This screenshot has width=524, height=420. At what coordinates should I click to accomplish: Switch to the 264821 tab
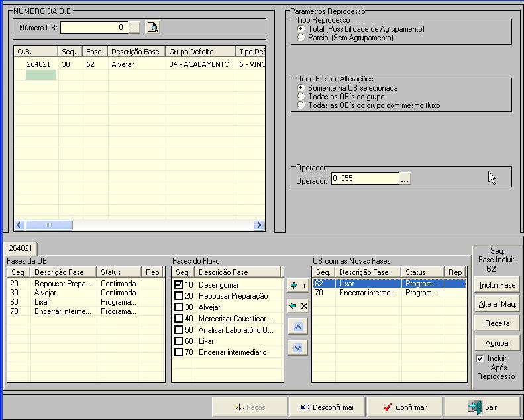[x=21, y=248]
